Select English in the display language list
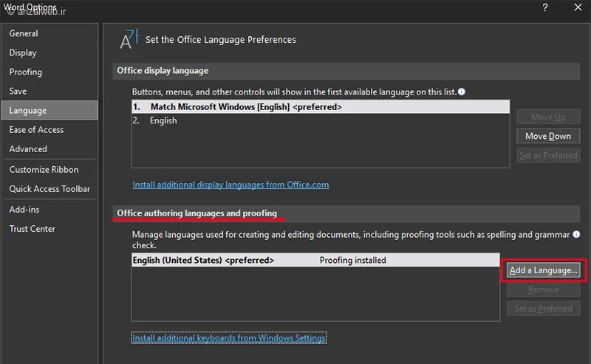This screenshot has width=591, height=364. pos(163,120)
